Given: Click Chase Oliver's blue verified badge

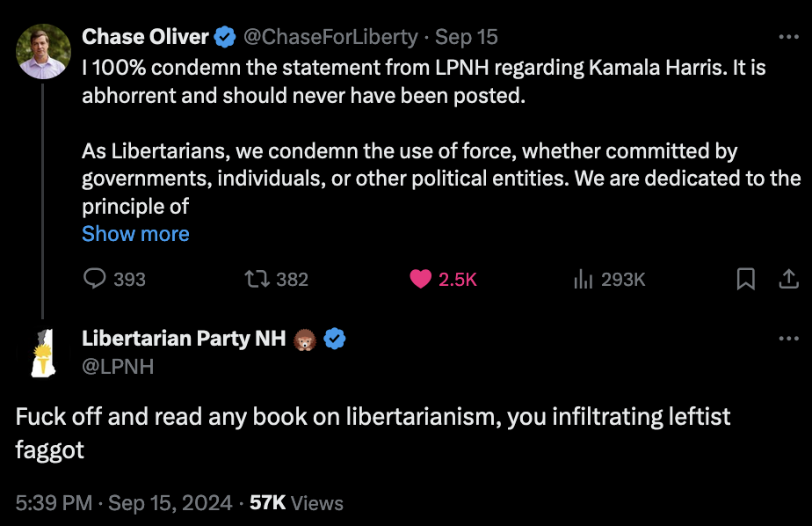Looking at the screenshot, I should pos(226,37).
